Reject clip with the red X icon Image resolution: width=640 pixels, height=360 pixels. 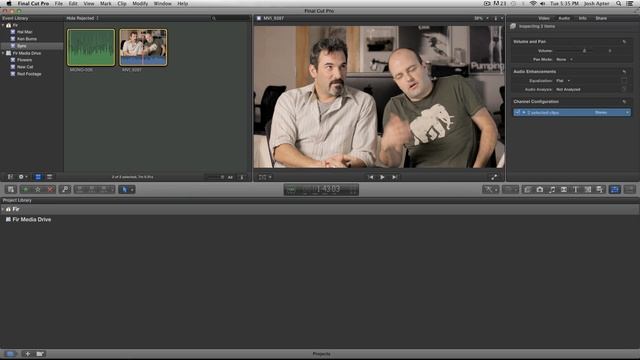50,189
